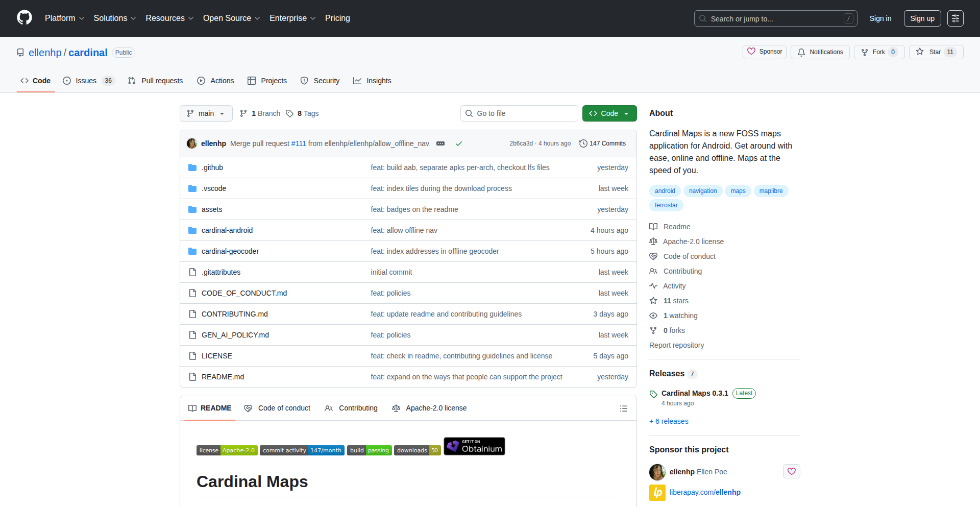Open the main branch dropdown
Viewport: 980px width, 507px height.
coord(206,113)
